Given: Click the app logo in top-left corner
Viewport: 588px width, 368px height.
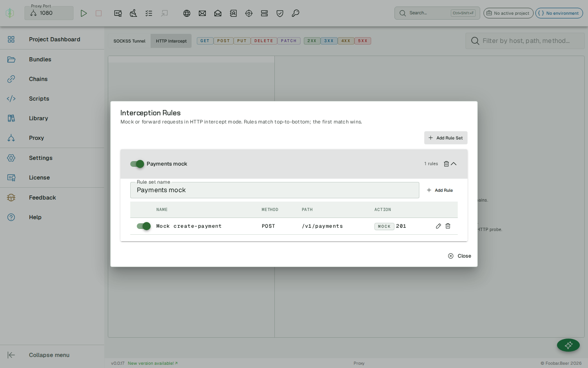Looking at the screenshot, I should [10, 13].
